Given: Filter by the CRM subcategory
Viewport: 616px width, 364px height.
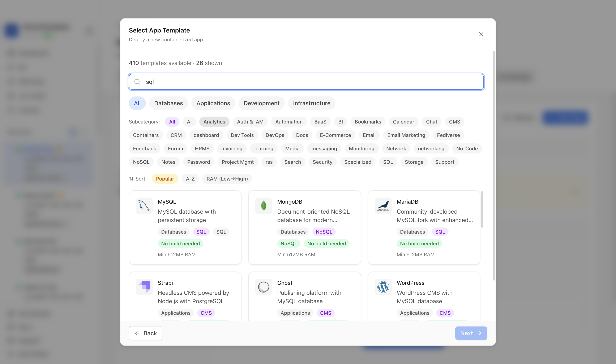Looking at the screenshot, I should pyautogui.click(x=176, y=135).
